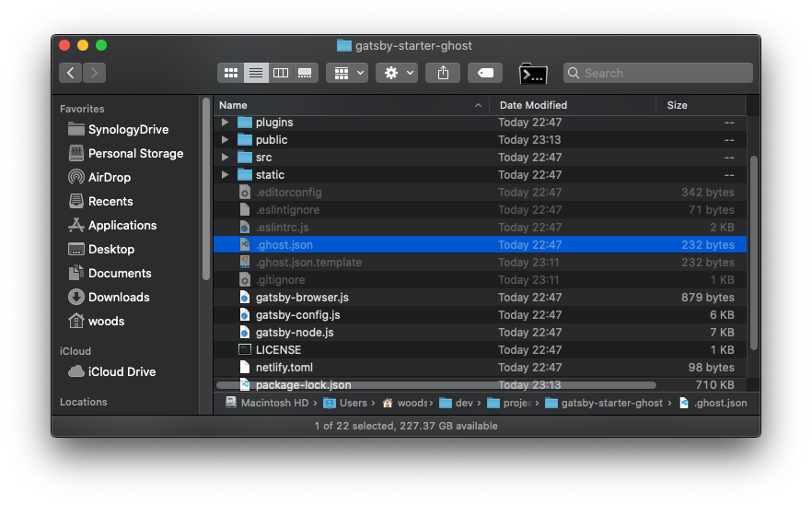
Task: Open Personal Storage in the sidebar
Action: pos(128,154)
